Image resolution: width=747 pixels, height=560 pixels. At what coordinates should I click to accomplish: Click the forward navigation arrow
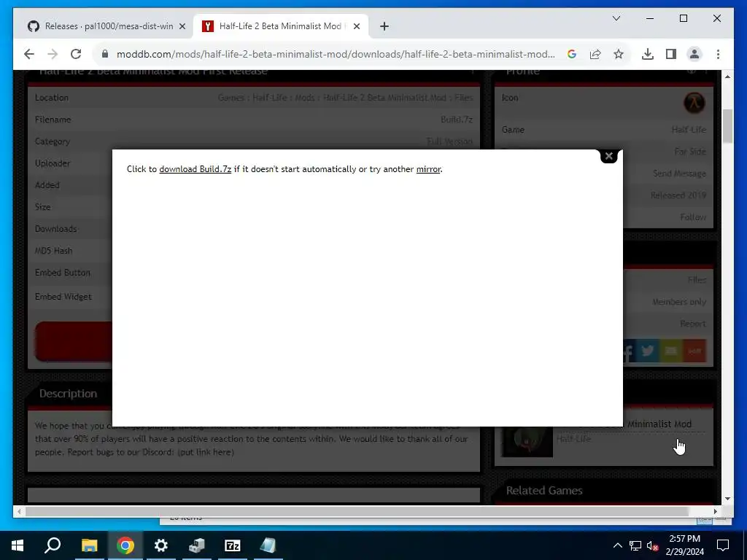tap(53, 54)
